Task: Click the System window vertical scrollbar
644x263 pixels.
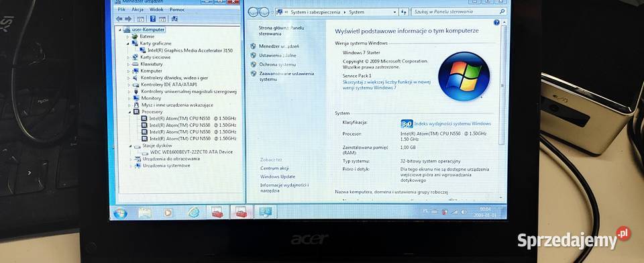Action: (502, 86)
